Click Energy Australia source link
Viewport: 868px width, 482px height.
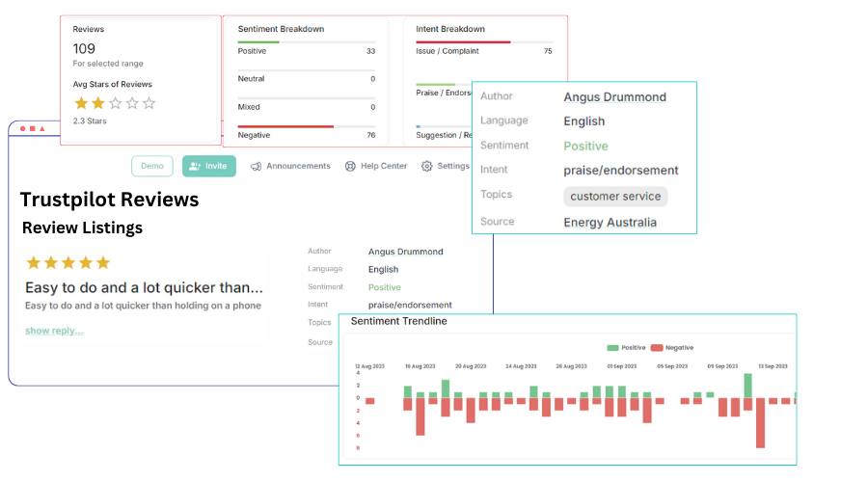[610, 223]
